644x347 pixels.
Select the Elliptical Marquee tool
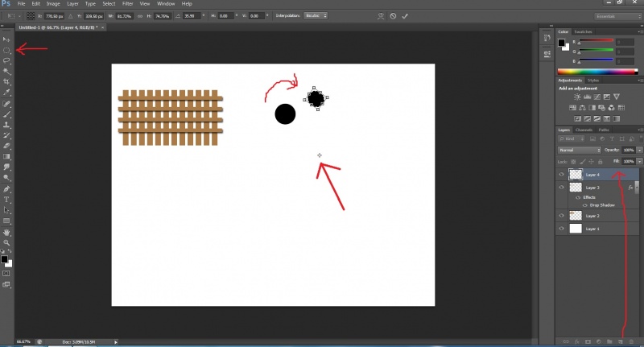[6, 50]
